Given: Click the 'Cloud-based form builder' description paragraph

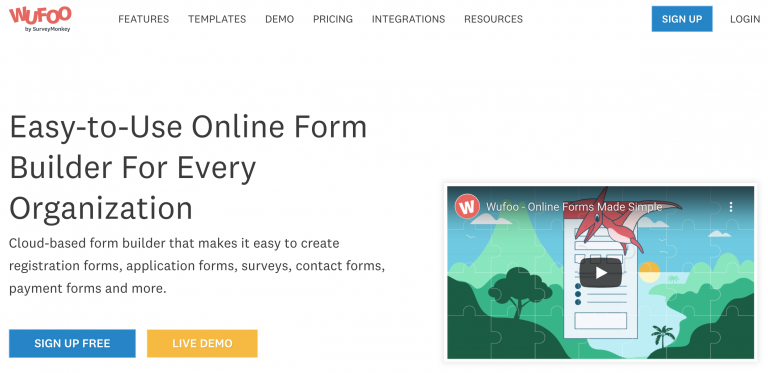Looking at the screenshot, I should (197, 266).
